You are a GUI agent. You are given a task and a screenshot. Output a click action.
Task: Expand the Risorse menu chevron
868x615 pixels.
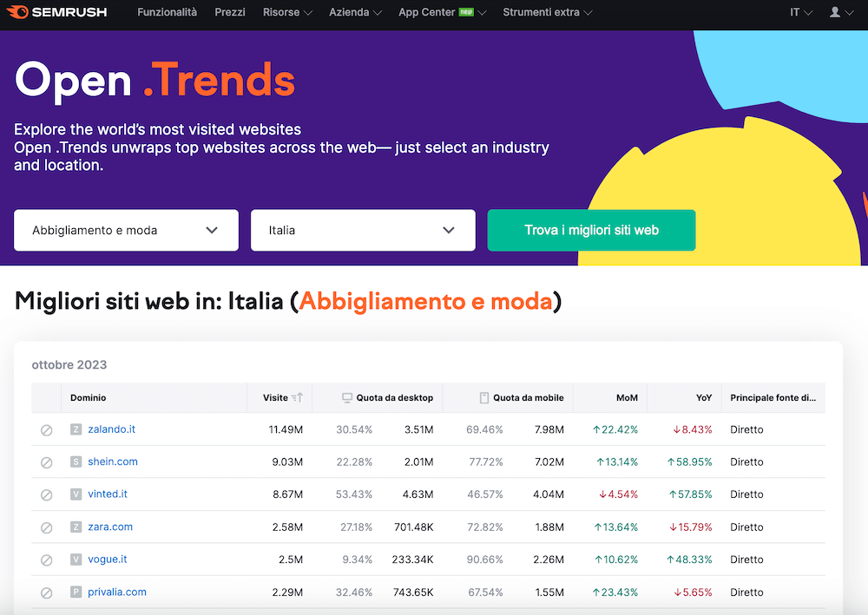tap(309, 13)
